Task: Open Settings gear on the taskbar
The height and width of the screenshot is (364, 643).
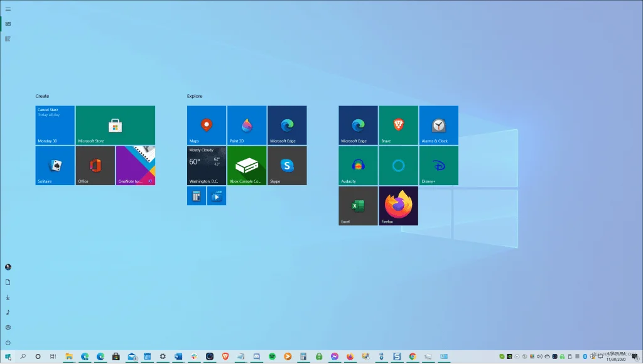Action: 163,356
